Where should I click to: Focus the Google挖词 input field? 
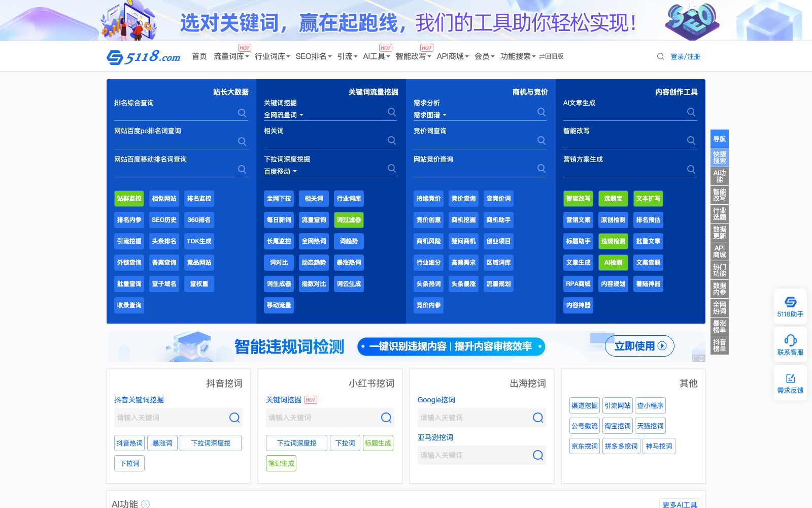pyautogui.click(x=482, y=418)
